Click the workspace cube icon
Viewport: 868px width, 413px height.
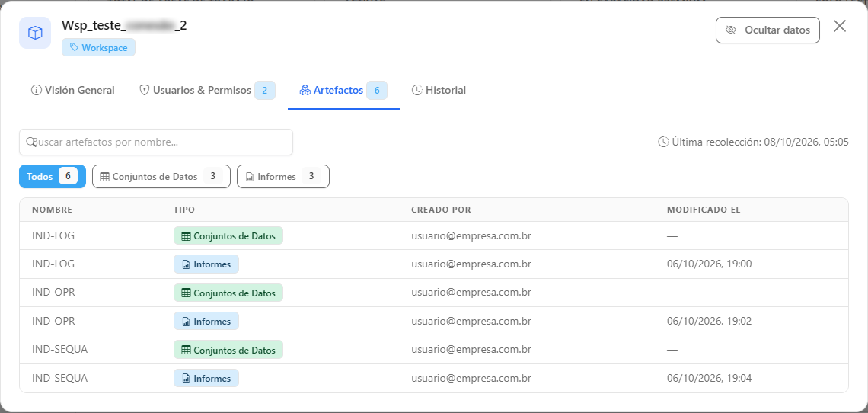pos(36,33)
